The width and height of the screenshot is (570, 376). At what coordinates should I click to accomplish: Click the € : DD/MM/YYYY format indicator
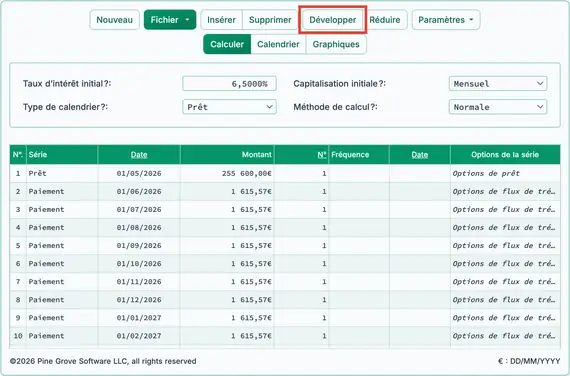pos(529,361)
